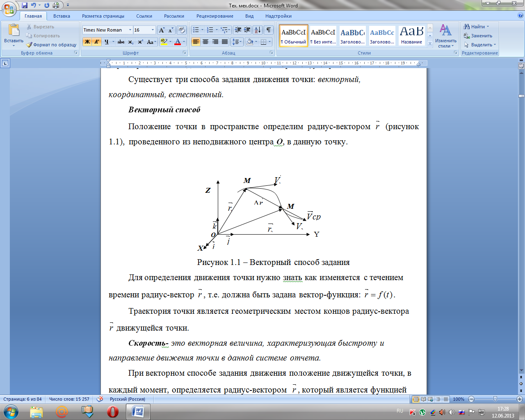
Task: Apply subscript formatting
Action: point(130,42)
